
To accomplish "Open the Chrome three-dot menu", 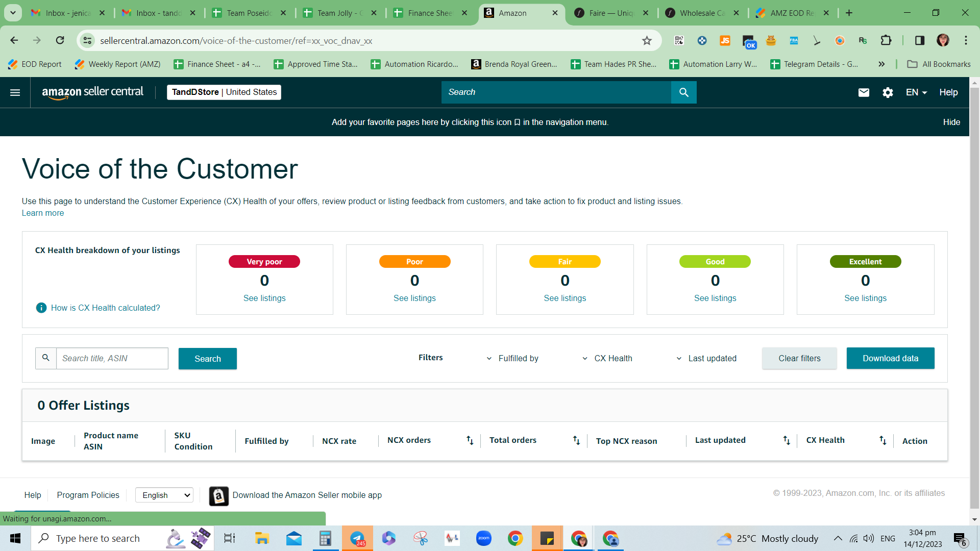I will coord(966,40).
